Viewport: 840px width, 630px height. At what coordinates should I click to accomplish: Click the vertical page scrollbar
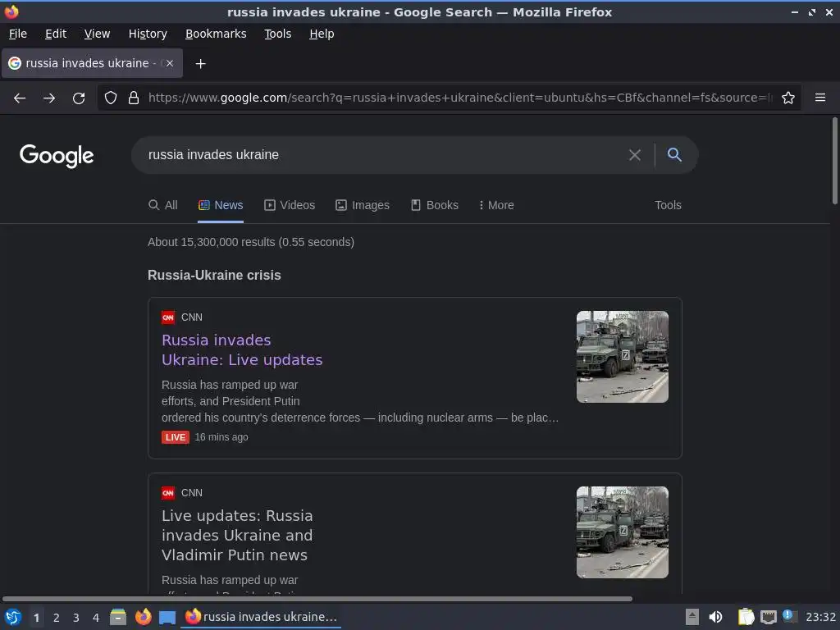(x=834, y=161)
